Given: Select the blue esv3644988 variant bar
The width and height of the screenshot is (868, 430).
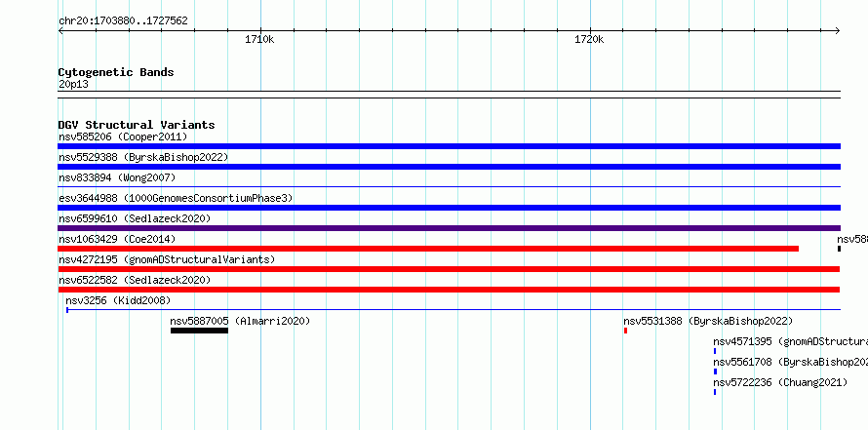Looking at the screenshot, I should (449, 208).
